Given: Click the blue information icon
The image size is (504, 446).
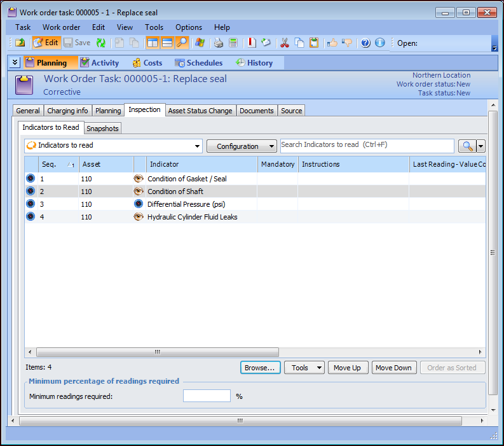Looking at the screenshot, I should coord(380,43).
